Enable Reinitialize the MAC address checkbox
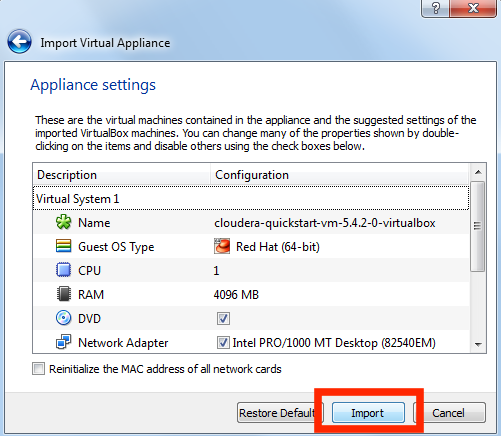 click(38, 369)
